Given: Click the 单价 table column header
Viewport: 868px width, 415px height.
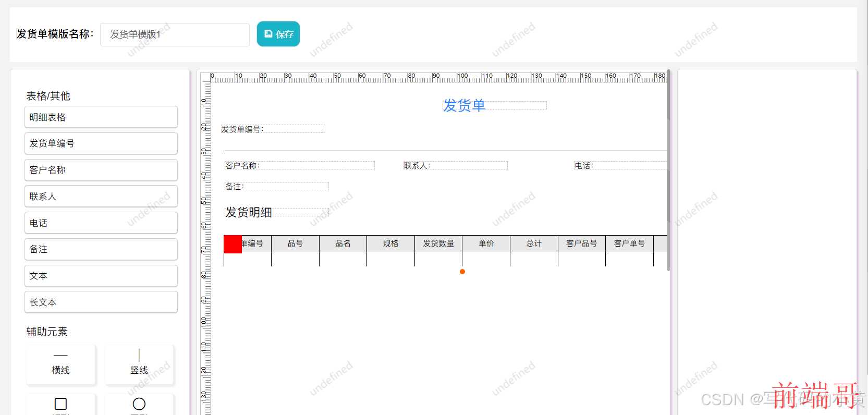Looking at the screenshot, I should click(x=486, y=243).
